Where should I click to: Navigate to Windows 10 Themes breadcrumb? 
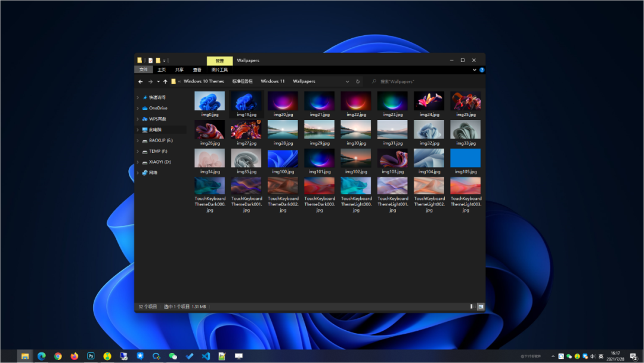[x=203, y=81]
